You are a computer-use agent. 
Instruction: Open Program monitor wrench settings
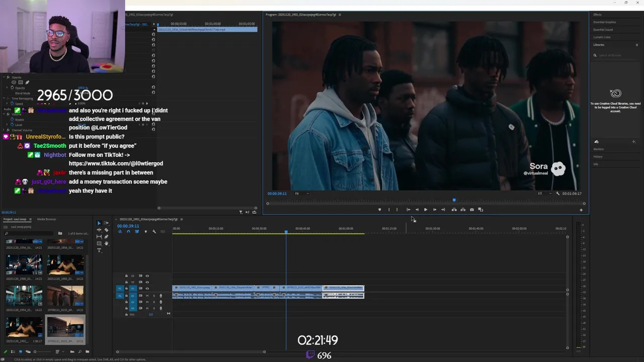click(557, 194)
